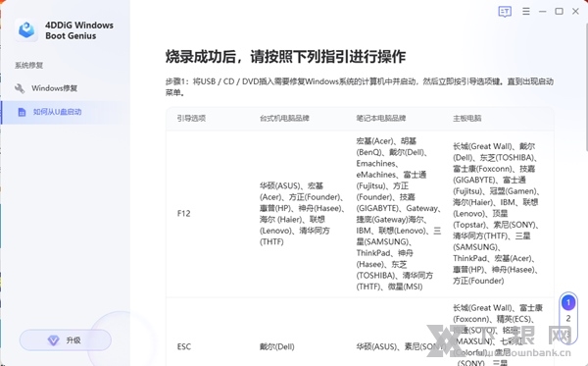
Task: Click the vertical scrollbar on the right edge
Action: [x=586, y=86]
